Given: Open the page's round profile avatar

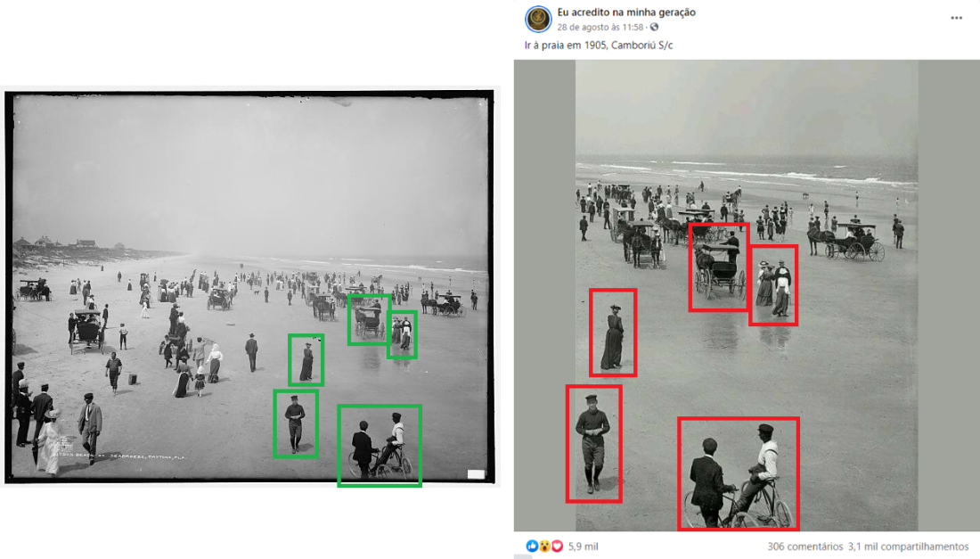Looking at the screenshot, I should 538,19.
